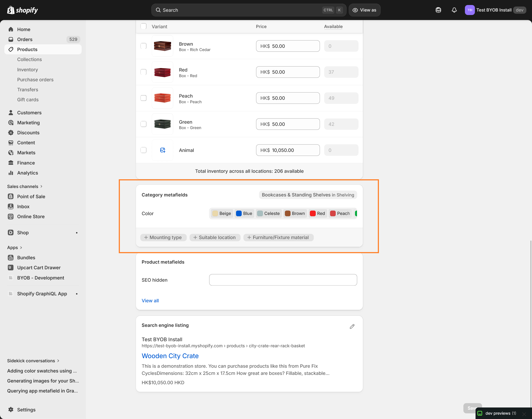
Task: Click the Blue color swatch chip
Action: (244, 213)
